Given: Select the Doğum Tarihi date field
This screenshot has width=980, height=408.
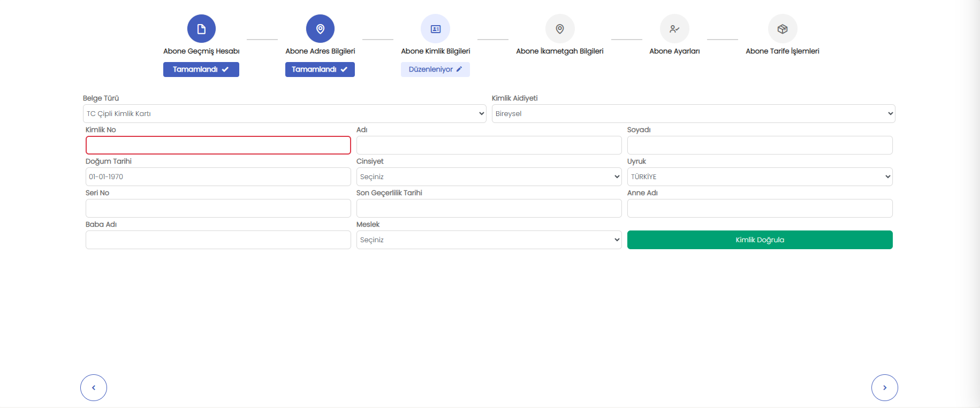Looking at the screenshot, I should click(x=218, y=177).
